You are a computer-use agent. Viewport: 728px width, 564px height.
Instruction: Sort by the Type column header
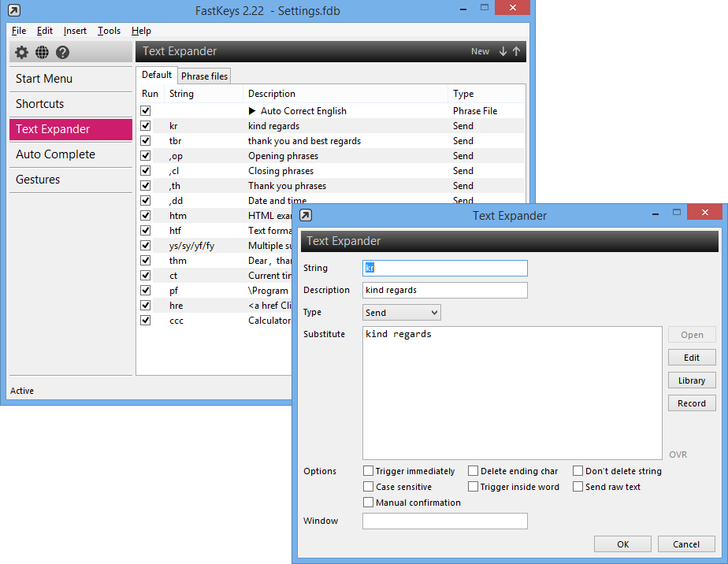pyautogui.click(x=486, y=94)
